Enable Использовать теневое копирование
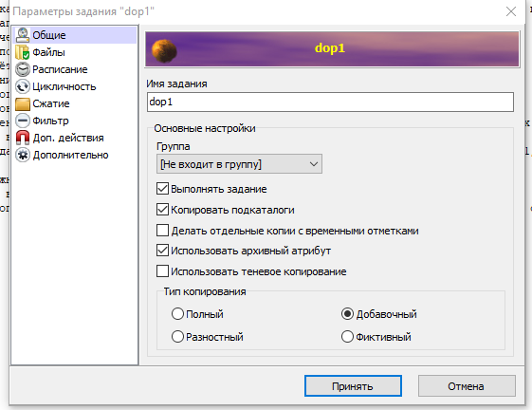This screenshot has height=410, width=532. coord(162,271)
